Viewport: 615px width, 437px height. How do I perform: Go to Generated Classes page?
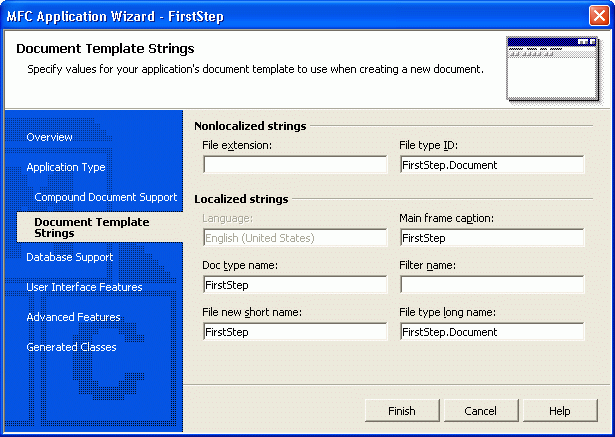[71, 347]
